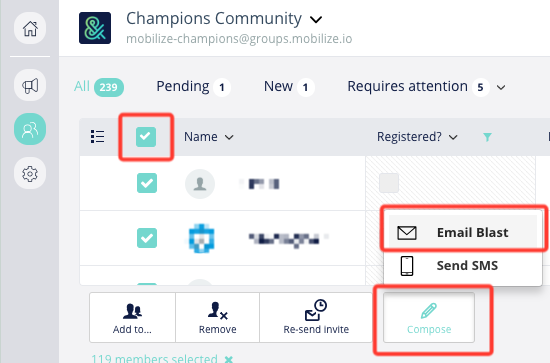Click the Champions Community ampersand logo
Viewport: 550px width, 363px height.
(x=95, y=28)
